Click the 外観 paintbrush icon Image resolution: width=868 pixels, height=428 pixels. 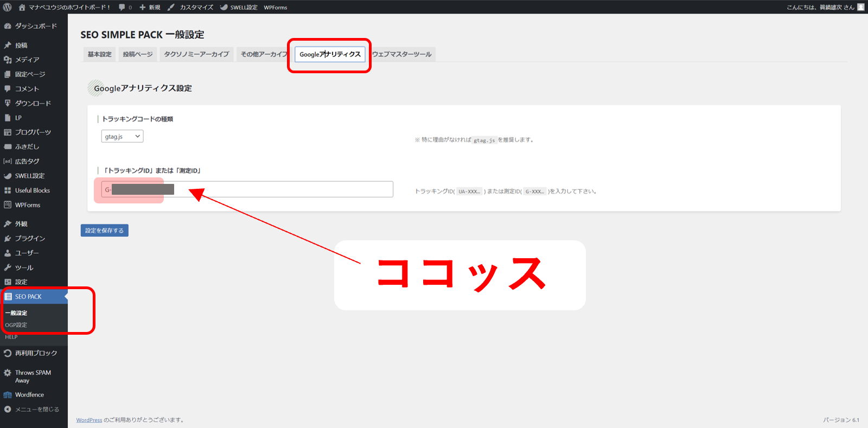pos(8,224)
